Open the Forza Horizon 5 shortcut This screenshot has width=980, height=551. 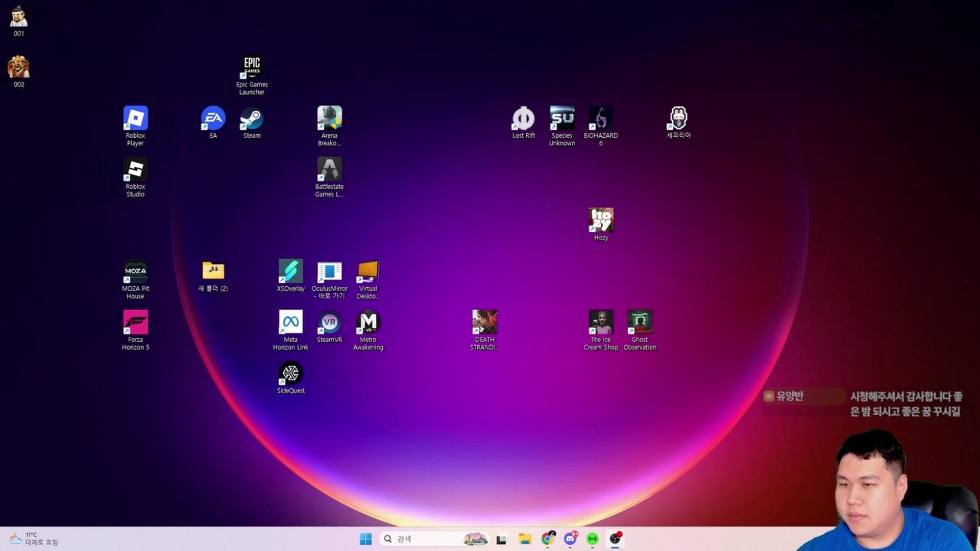pos(135,322)
